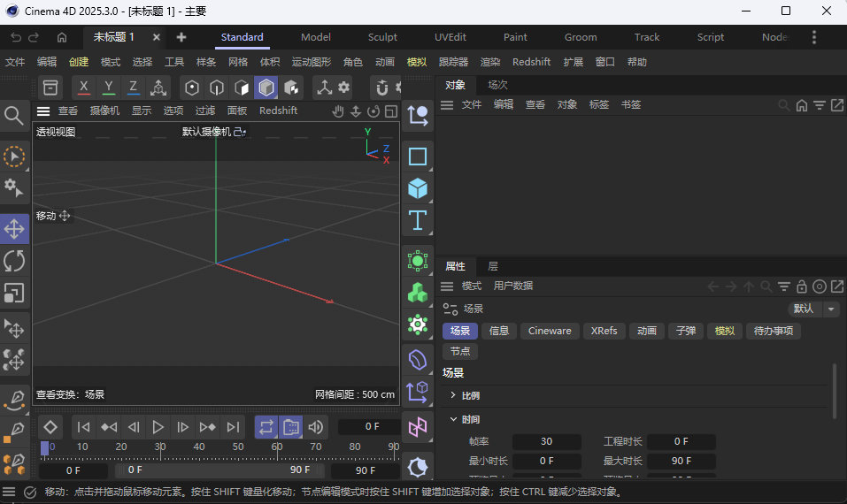Select the Scale tool
Screen dimensions: 847x504
(x=14, y=293)
